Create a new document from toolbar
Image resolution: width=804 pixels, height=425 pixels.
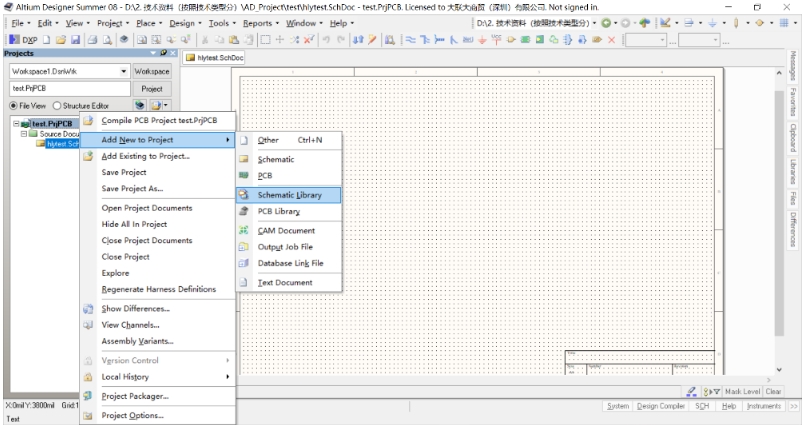47,39
